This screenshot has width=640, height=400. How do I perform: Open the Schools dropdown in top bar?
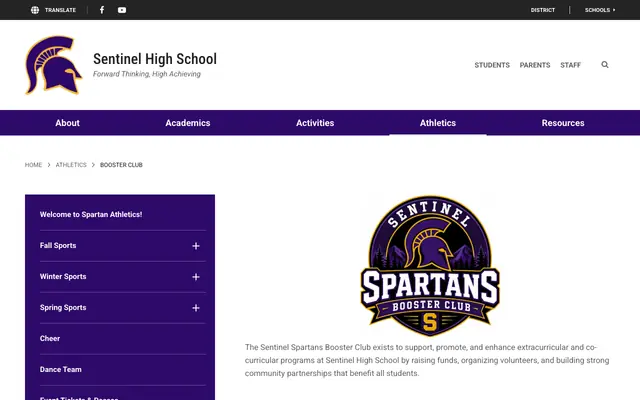600,10
